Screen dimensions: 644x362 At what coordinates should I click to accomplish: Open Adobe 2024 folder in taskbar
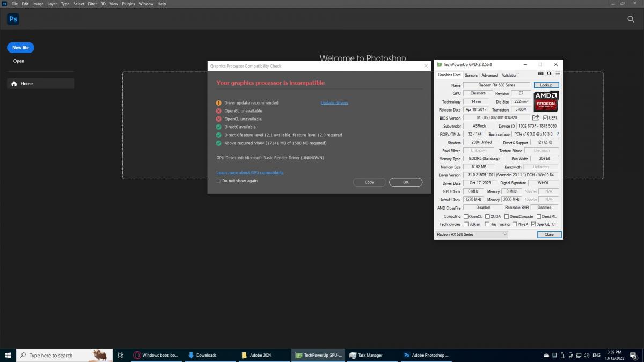265,355
